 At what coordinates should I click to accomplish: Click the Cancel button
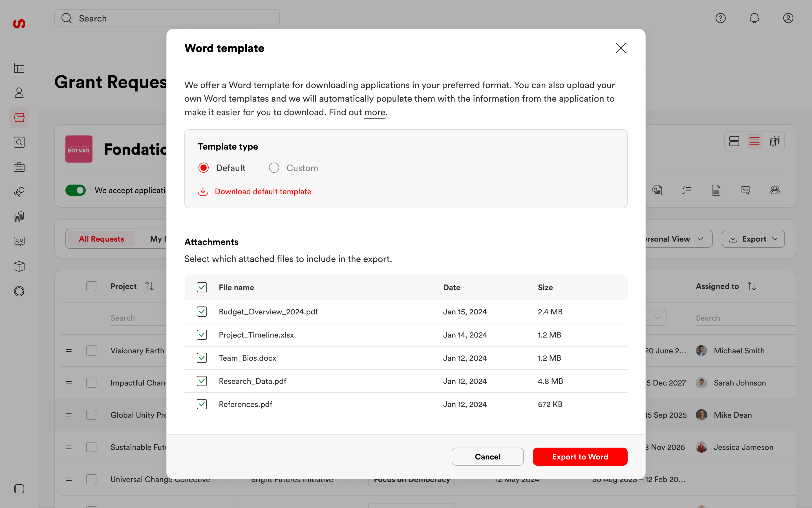click(487, 457)
